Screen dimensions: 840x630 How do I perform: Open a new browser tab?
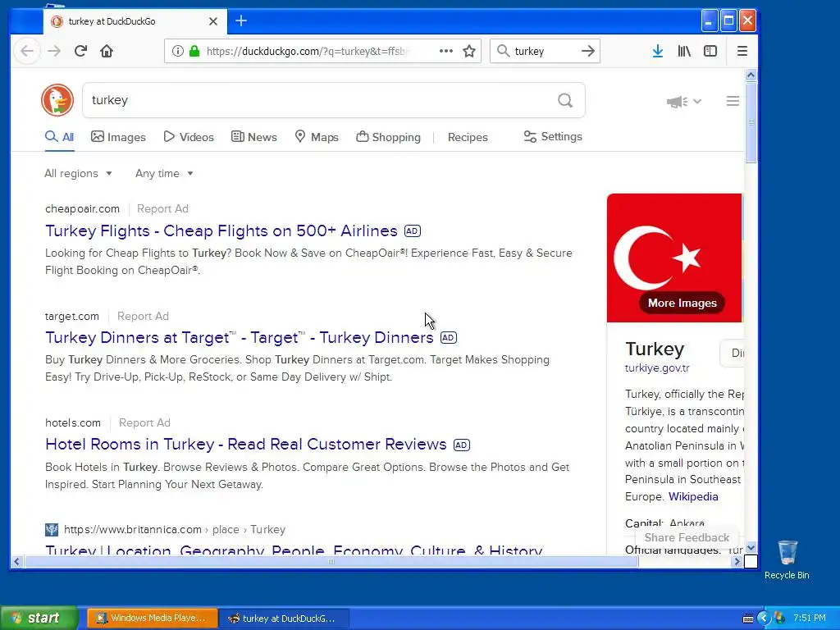[241, 21]
